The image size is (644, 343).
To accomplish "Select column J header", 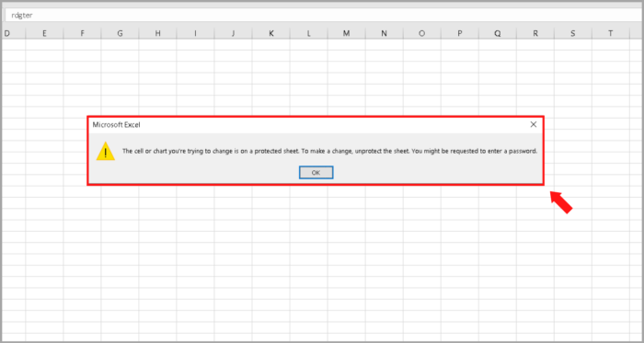I will click(234, 34).
